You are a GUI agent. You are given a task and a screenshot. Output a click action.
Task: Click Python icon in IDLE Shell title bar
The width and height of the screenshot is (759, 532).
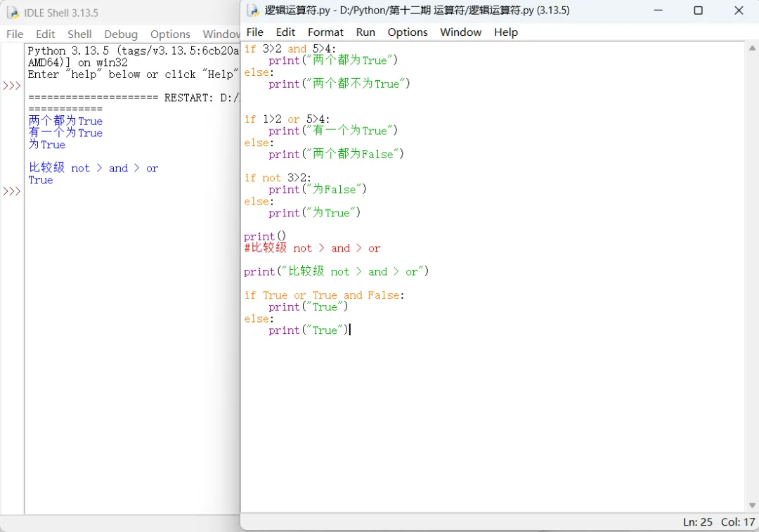point(13,13)
